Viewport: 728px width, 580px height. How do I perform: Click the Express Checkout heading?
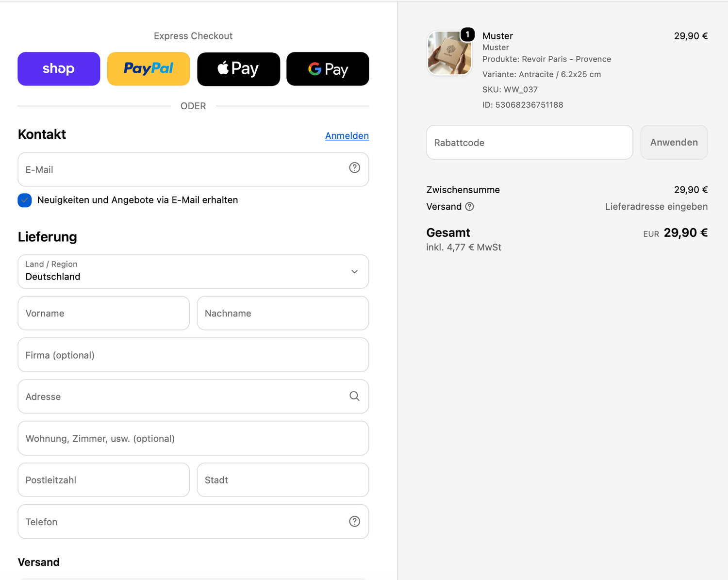[193, 36]
